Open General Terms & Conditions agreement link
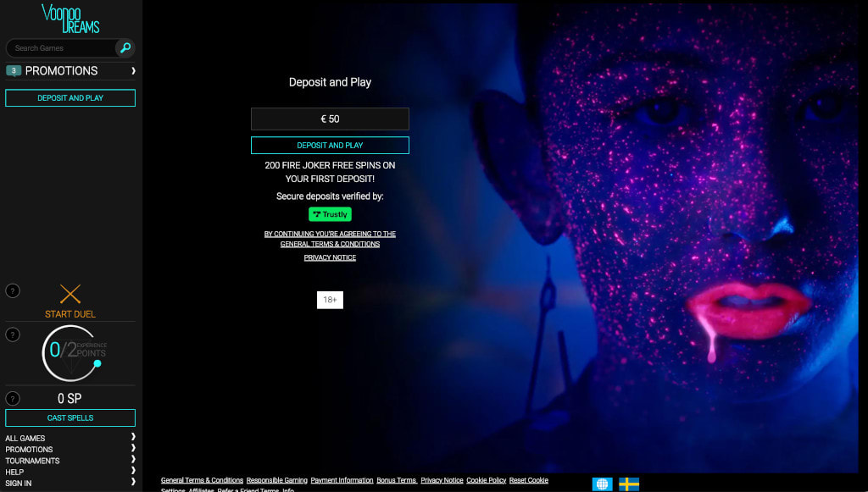The width and height of the screenshot is (868, 492). click(x=330, y=239)
